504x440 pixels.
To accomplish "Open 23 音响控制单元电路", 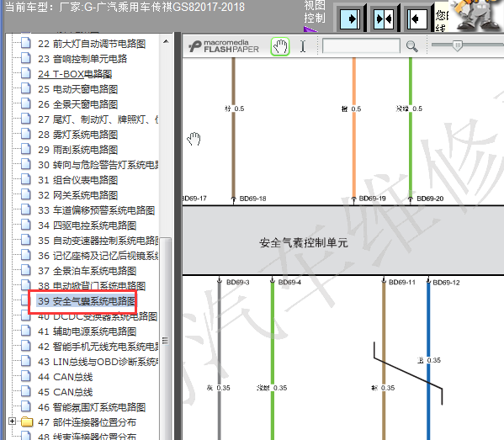I will pyautogui.click(x=82, y=59).
